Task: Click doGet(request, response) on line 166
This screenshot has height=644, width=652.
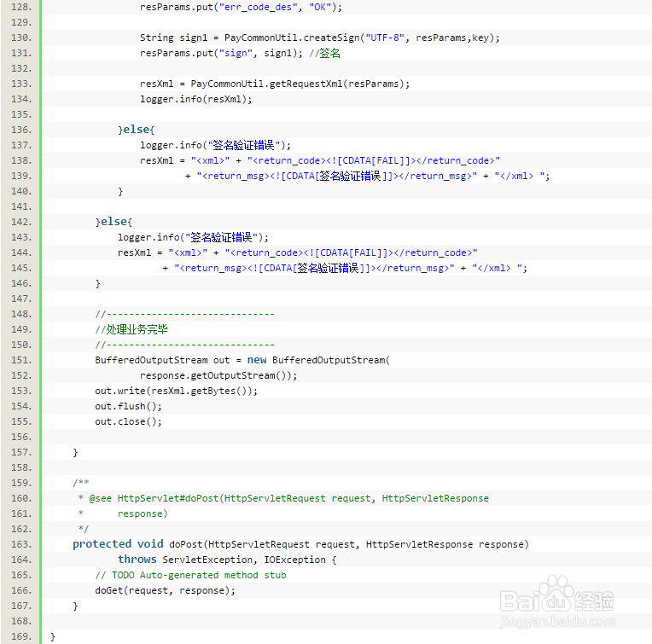Action: [165, 590]
